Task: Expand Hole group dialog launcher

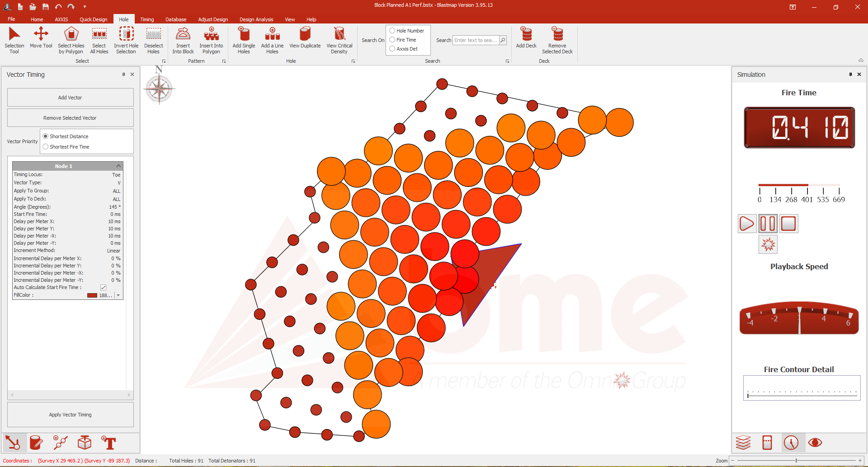Action: (353, 61)
